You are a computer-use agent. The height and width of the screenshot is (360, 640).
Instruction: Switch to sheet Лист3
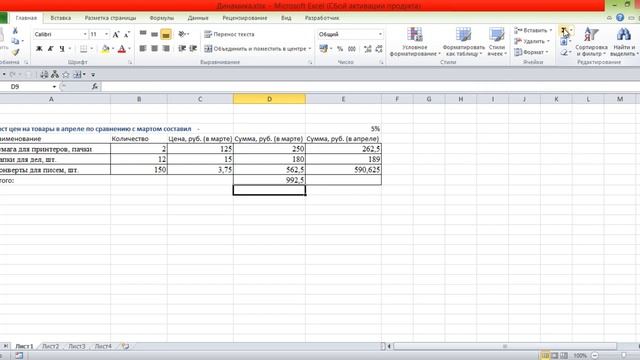tap(77, 346)
